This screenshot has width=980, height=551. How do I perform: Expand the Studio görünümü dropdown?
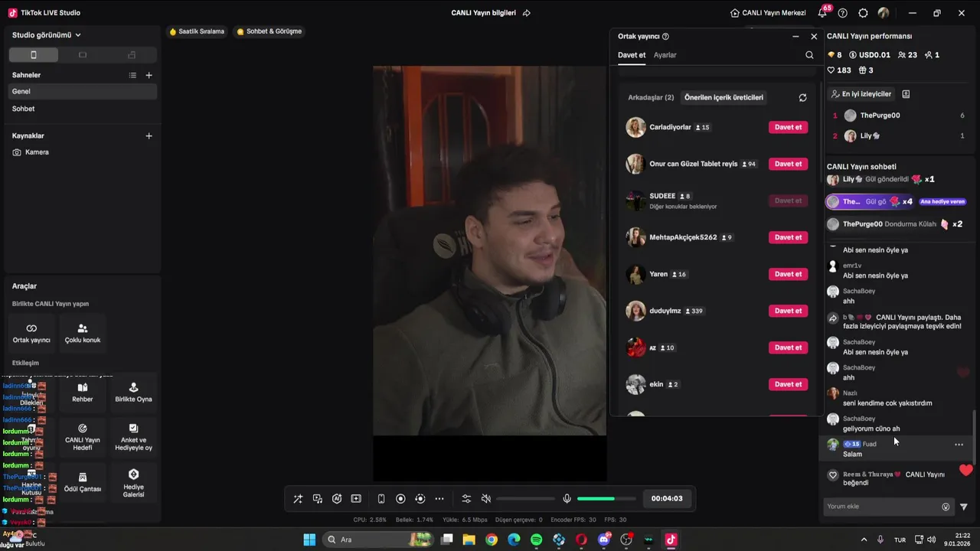[x=47, y=35]
